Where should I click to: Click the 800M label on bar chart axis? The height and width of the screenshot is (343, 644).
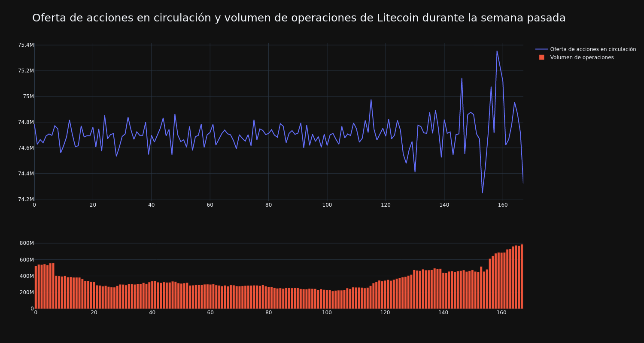pos(27,243)
